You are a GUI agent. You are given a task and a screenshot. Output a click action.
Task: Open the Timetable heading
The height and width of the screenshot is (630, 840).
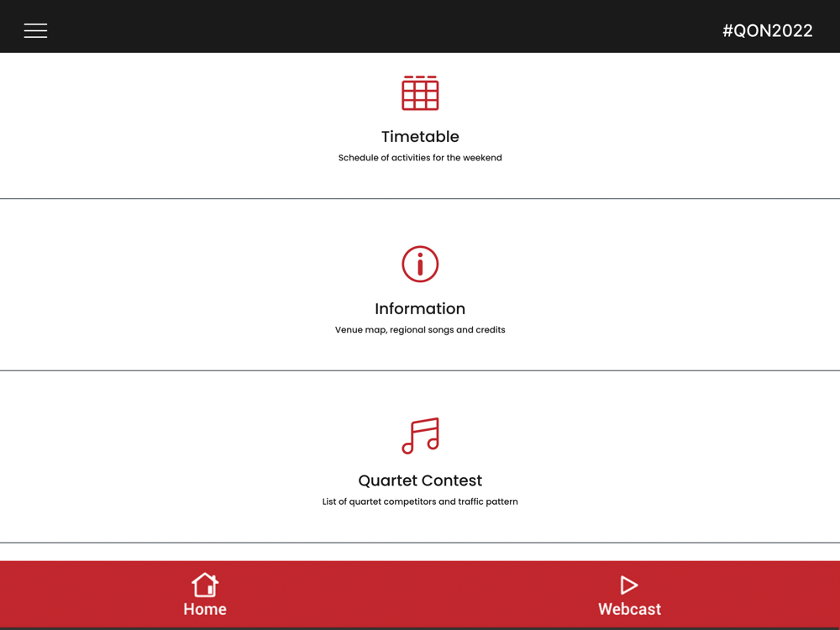[420, 137]
